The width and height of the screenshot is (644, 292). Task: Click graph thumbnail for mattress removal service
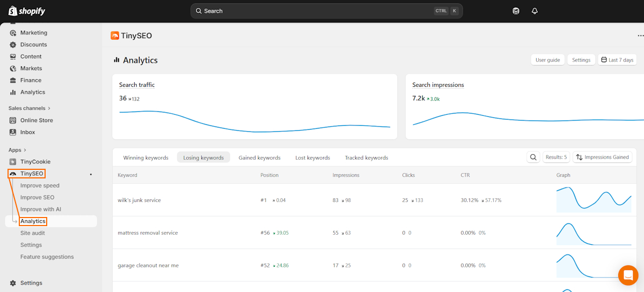point(594,233)
